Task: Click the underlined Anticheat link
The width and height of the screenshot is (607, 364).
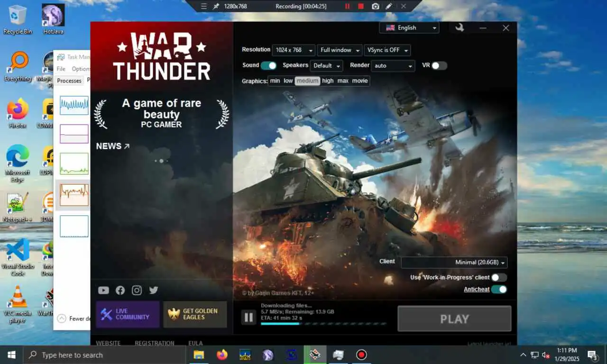Action: 477,290
